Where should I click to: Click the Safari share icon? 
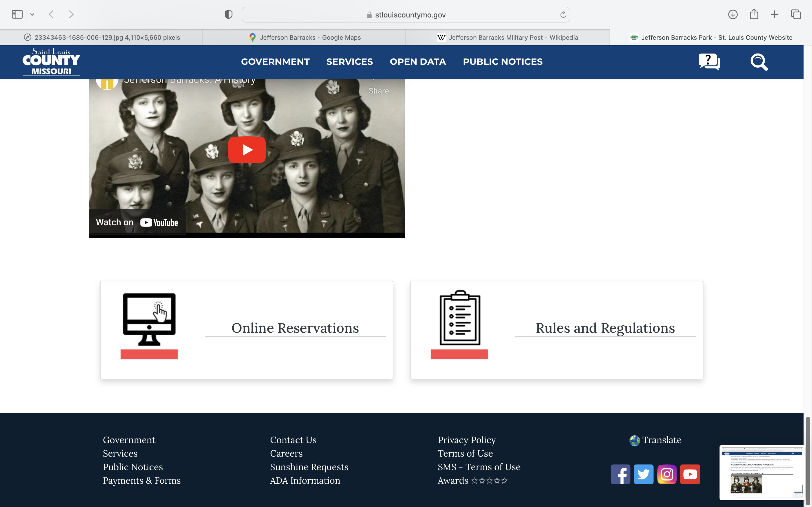(x=754, y=14)
